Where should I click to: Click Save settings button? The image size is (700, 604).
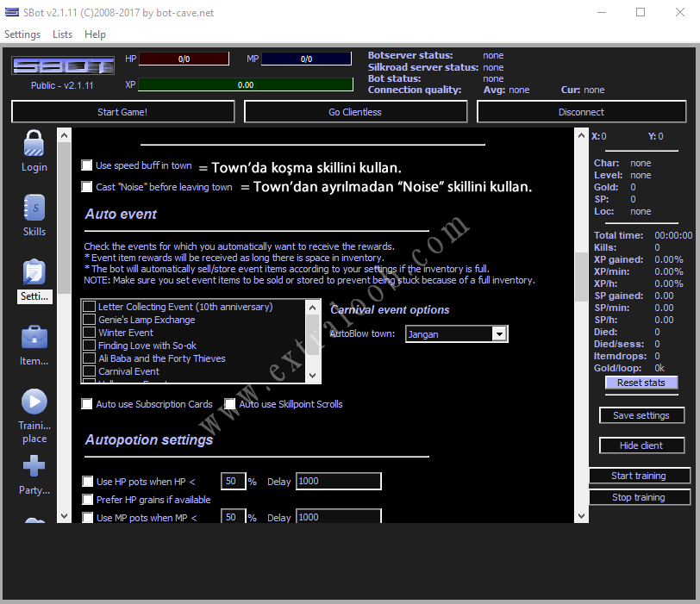[641, 415]
